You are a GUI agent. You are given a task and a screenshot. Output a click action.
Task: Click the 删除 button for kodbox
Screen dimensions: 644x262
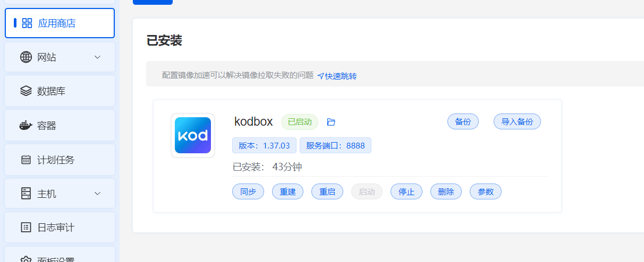tap(446, 191)
